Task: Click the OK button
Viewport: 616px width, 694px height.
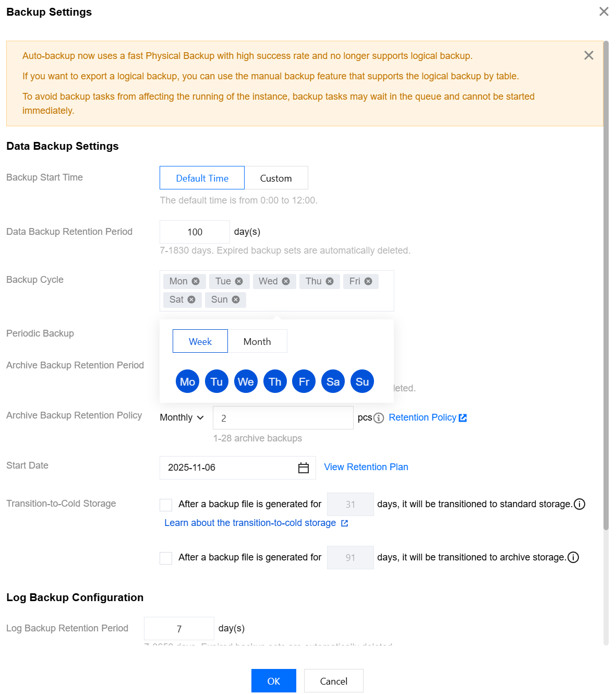Action: 273,681
